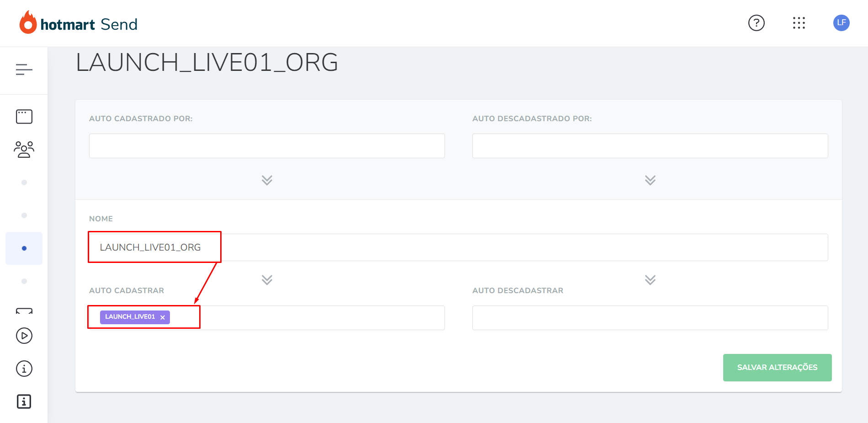The width and height of the screenshot is (868, 423).
Task: Toggle the sidebar hamburger menu icon
Action: pyautogui.click(x=24, y=70)
